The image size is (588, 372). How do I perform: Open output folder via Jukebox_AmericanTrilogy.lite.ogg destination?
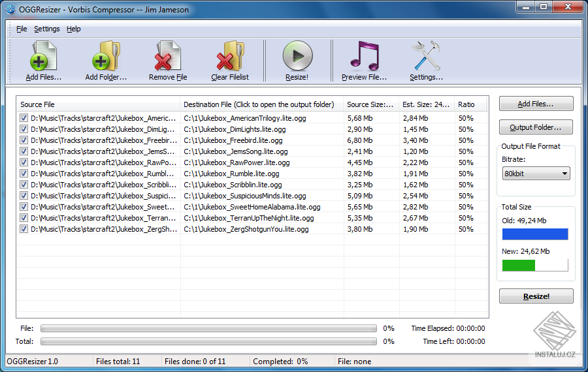pos(245,118)
